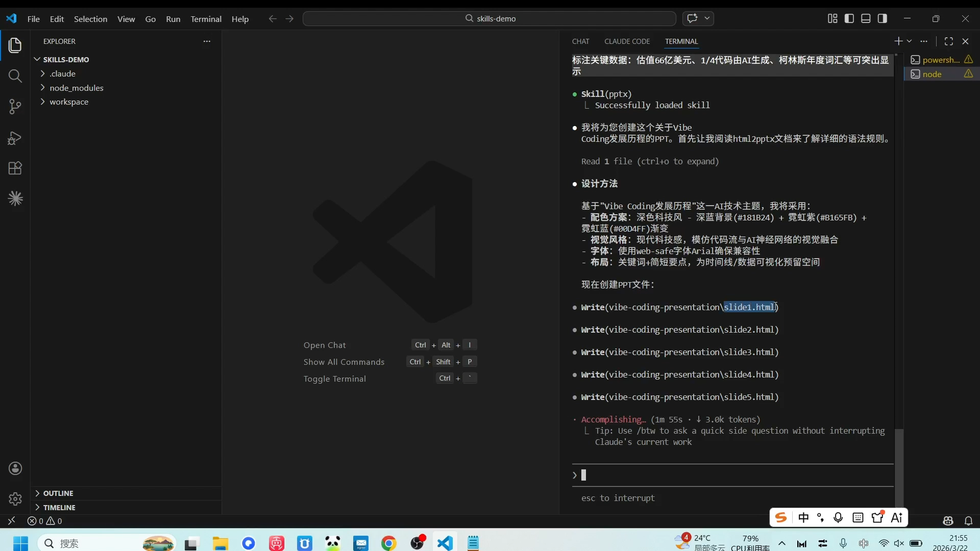
Task: Click errors and warnings count in status bar
Action: tap(45, 521)
